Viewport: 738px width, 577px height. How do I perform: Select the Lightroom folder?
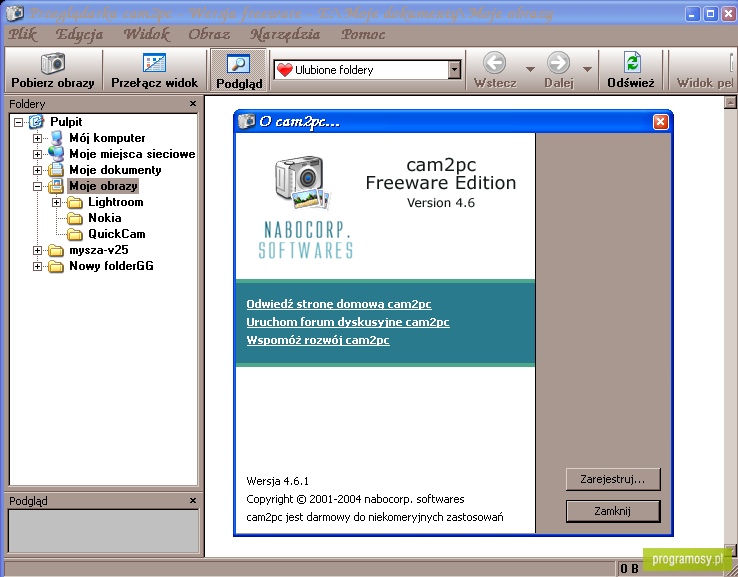point(116,202)
